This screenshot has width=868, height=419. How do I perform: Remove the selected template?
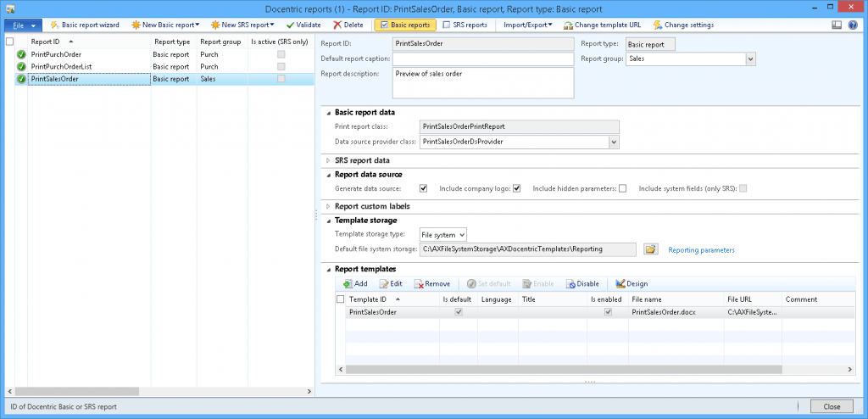(x=432, y=284)
